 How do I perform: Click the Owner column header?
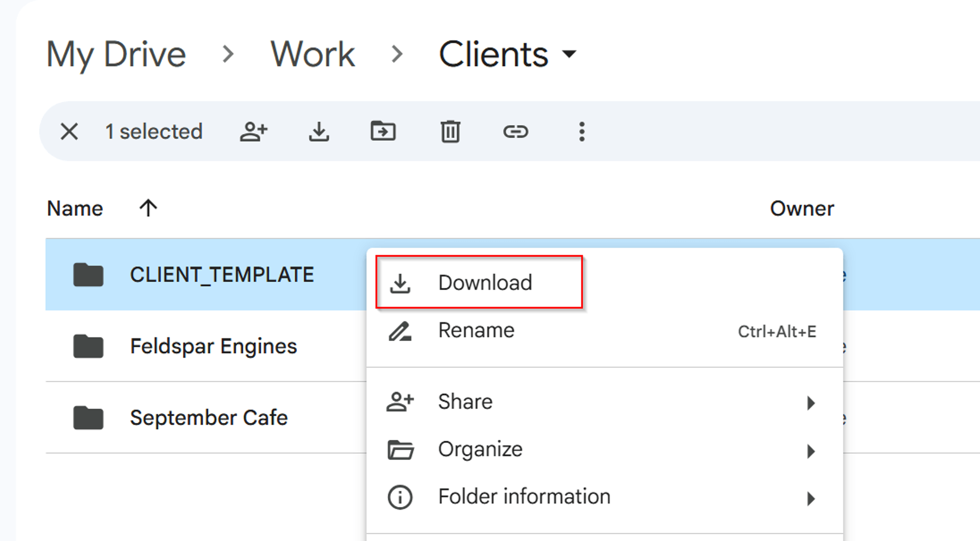(x=802, y=208)
